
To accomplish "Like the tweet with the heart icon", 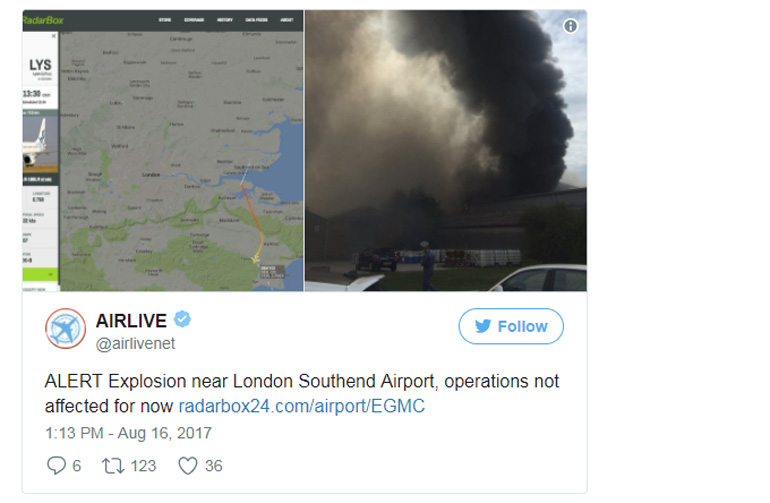I will [x=188, y=465].
